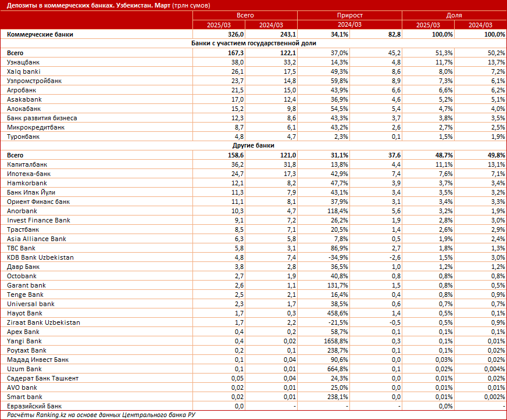507x420 pixels.
Task: Select the 'Hayot Bank' row label
Action: 24,313
